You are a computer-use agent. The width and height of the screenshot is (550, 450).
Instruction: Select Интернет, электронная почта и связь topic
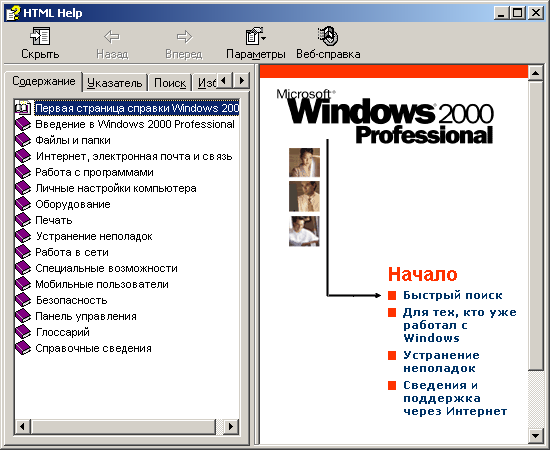pos(134,156)
